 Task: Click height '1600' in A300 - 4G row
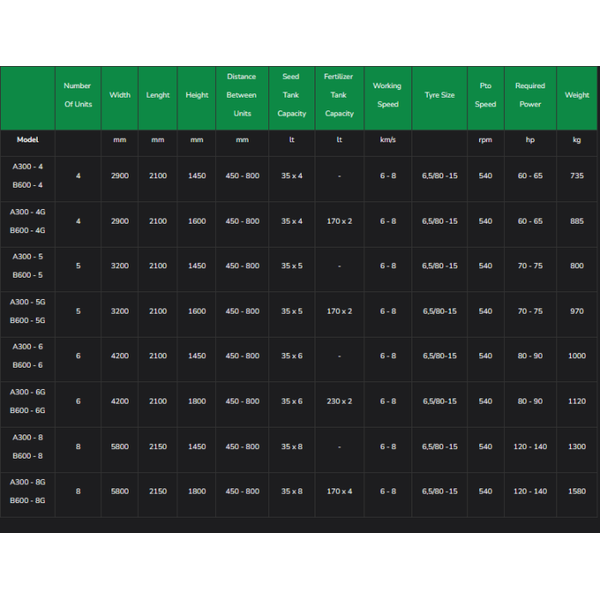tap(197, 221)
